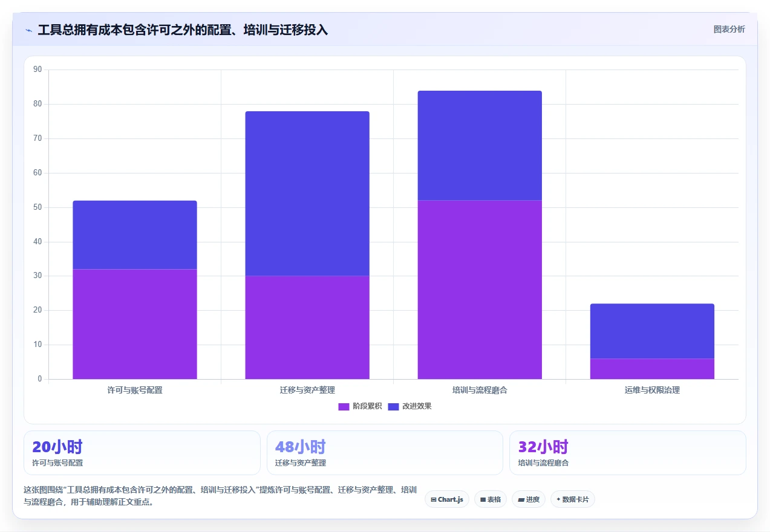Click the icon inside the 表格 chip
The width and height of the screenshot is (770, 532).
pos(483,500)
